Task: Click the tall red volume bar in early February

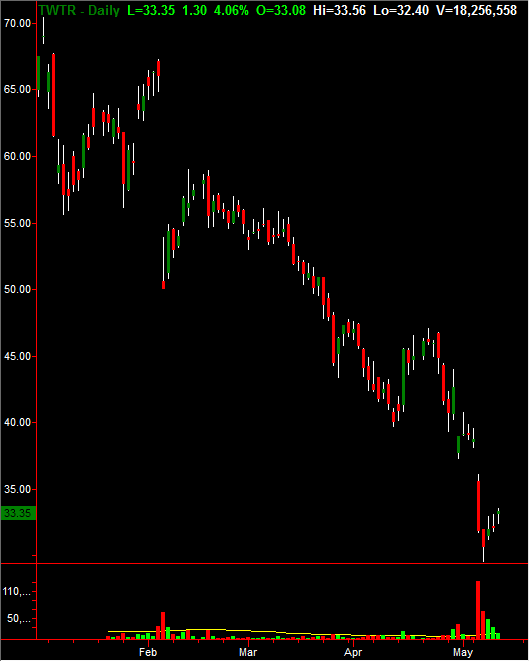Action: click(163, 626)
